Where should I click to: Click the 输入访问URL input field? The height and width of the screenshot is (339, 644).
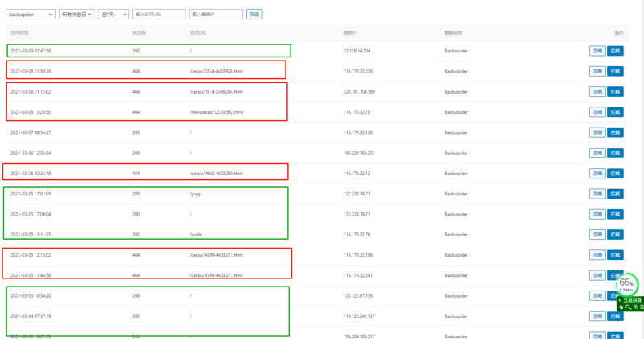pyautogui.click(x=159, y=15)
